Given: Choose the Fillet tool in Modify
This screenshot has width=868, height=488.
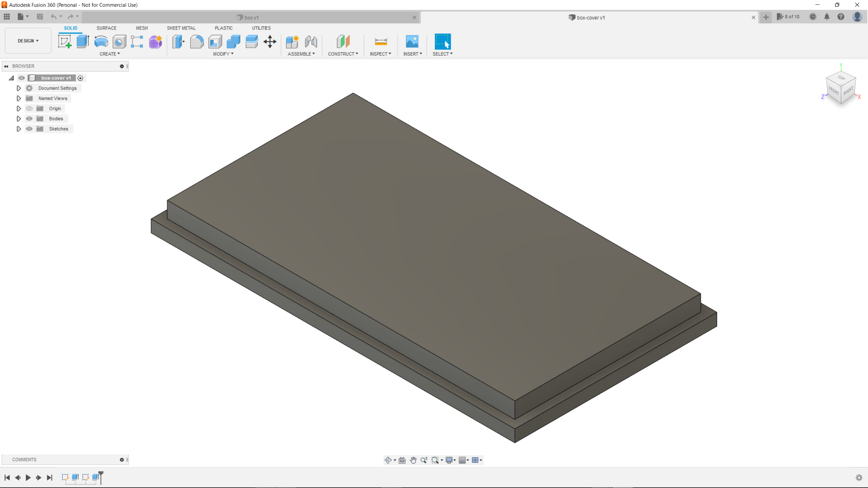Looking at the screenshot, I should click(197, 42).
